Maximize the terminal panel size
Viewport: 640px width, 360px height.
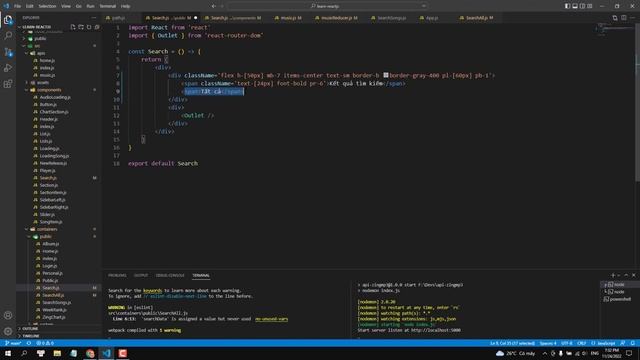pos(626,276)
